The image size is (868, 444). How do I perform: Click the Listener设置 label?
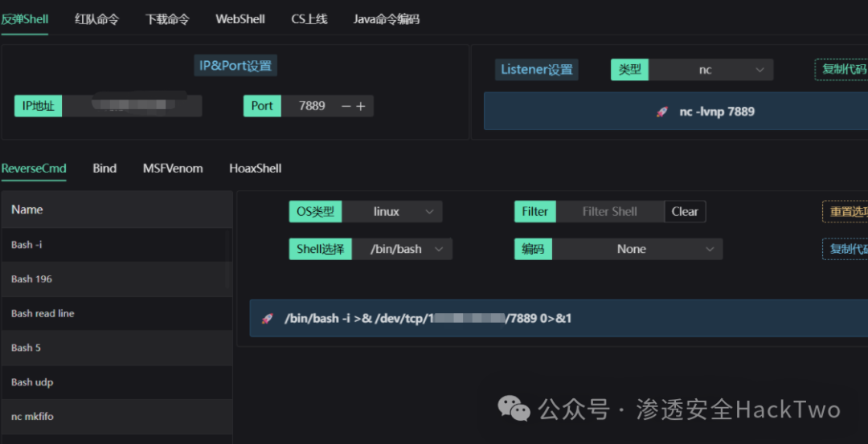tap(536, 70)
